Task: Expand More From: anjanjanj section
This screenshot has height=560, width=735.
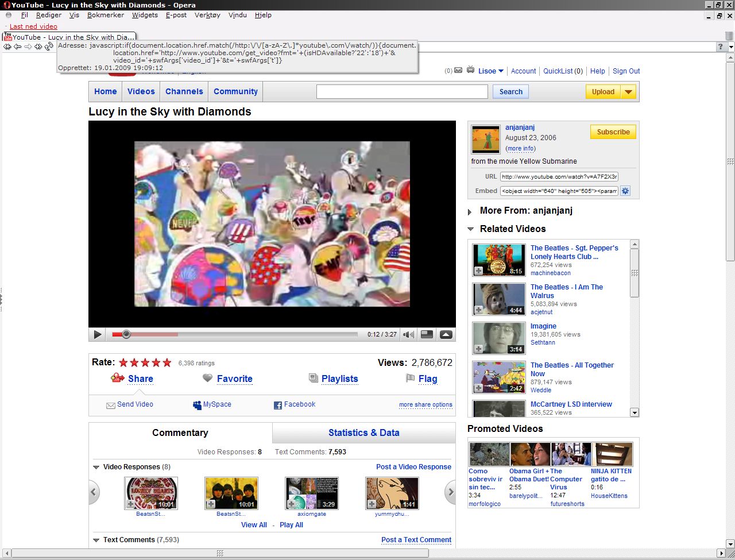Action: click(x=470, y=212)
